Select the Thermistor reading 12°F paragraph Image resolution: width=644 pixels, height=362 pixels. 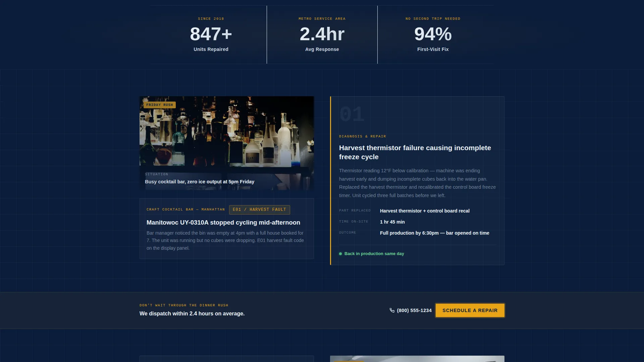point(417,183)
